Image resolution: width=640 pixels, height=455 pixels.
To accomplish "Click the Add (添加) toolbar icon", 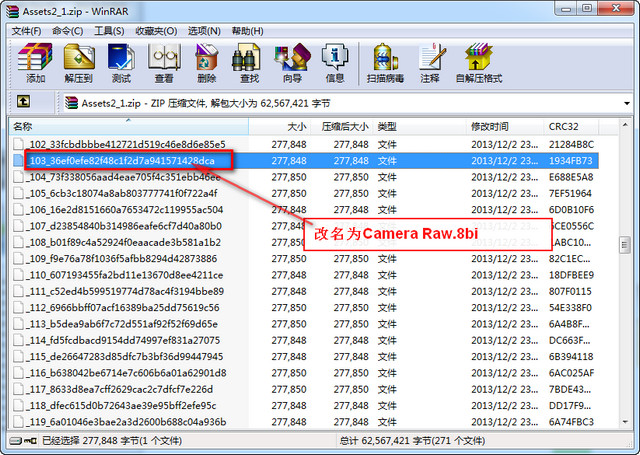I will click(x=35, y=62).
